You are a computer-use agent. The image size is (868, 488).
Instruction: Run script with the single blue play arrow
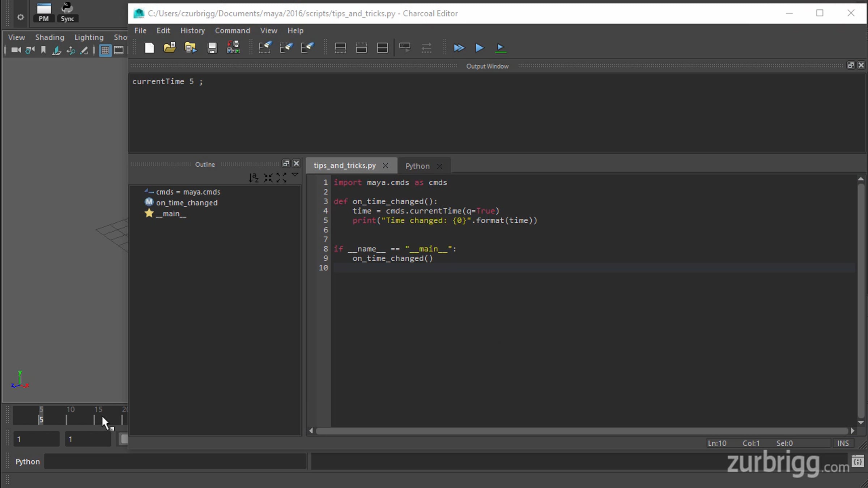click(480, 48)
